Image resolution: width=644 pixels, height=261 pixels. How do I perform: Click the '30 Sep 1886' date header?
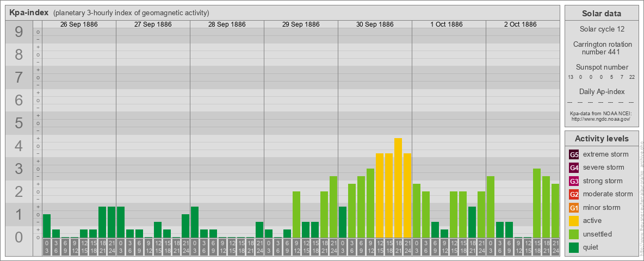(375, 24)
